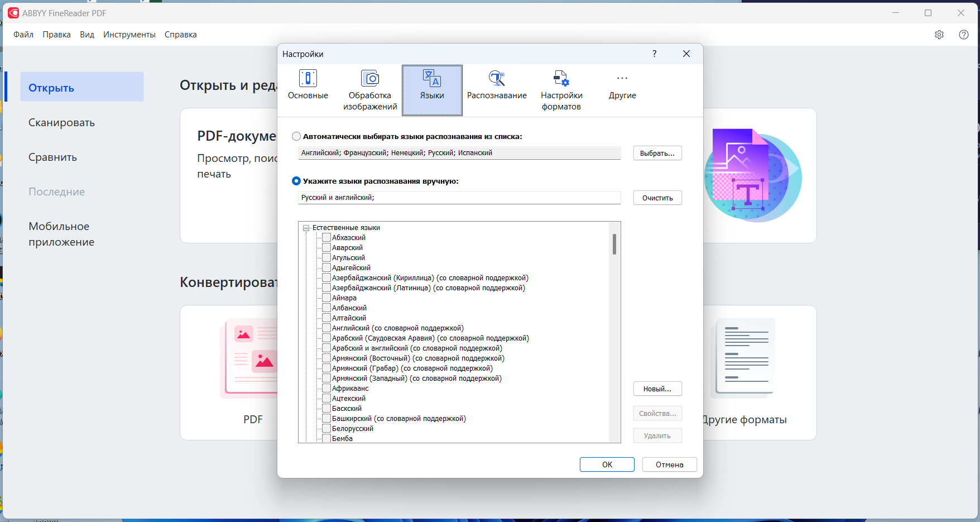Enable the Аймара language checkbox
980x522 pixels.
[x=326, y=298]
